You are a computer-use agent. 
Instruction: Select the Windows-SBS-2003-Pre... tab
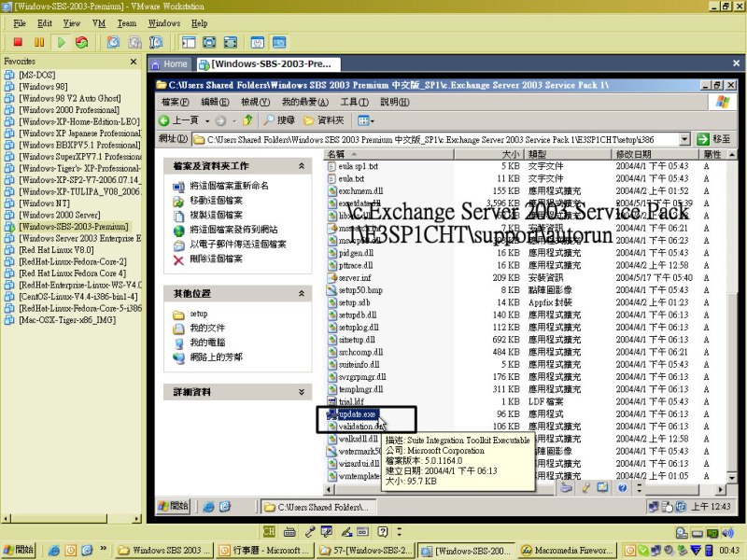[x=268, y=63]
